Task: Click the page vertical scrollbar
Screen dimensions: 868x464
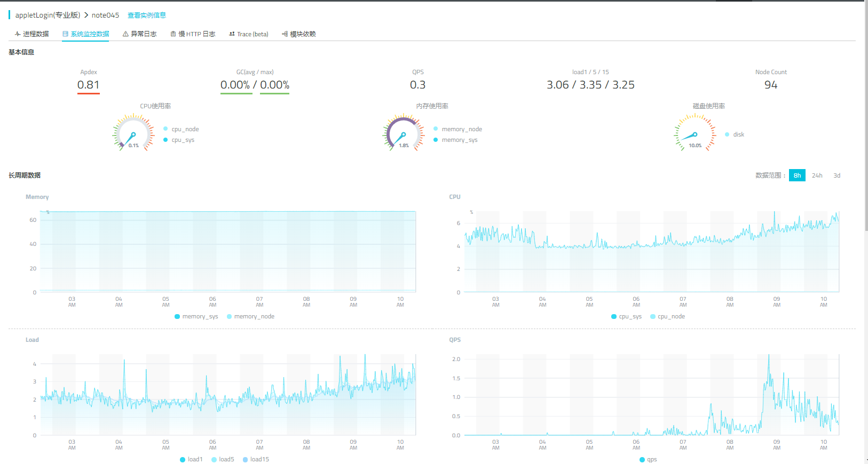Action: 866,117
